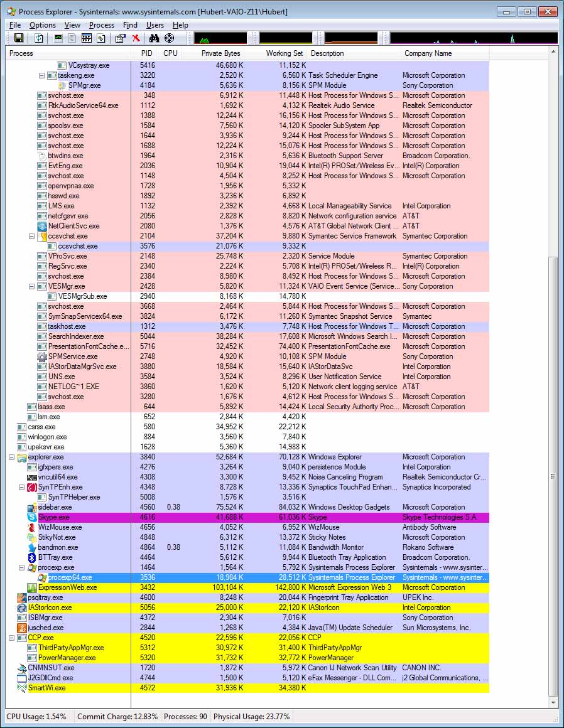Screen dimensions: 564x728
Task: Click the bandmon.exe Bandwidth Monitor icon
Action: (x=32, y=547)
